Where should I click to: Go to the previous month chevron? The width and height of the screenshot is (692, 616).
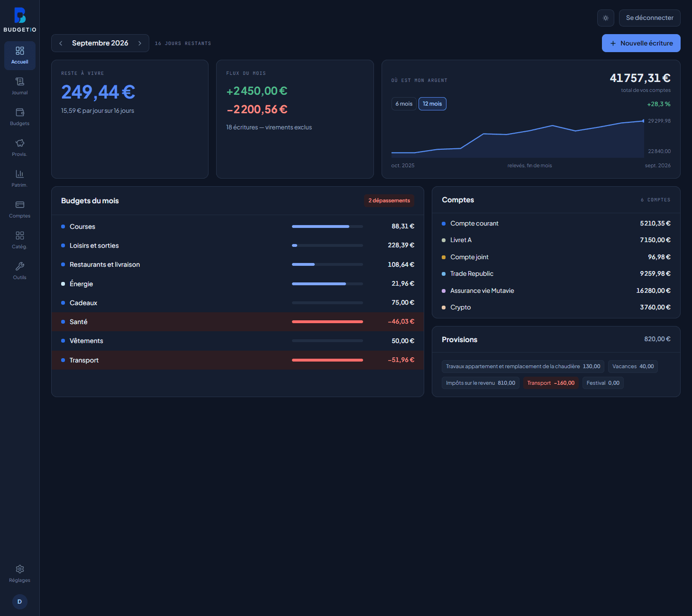61,43
